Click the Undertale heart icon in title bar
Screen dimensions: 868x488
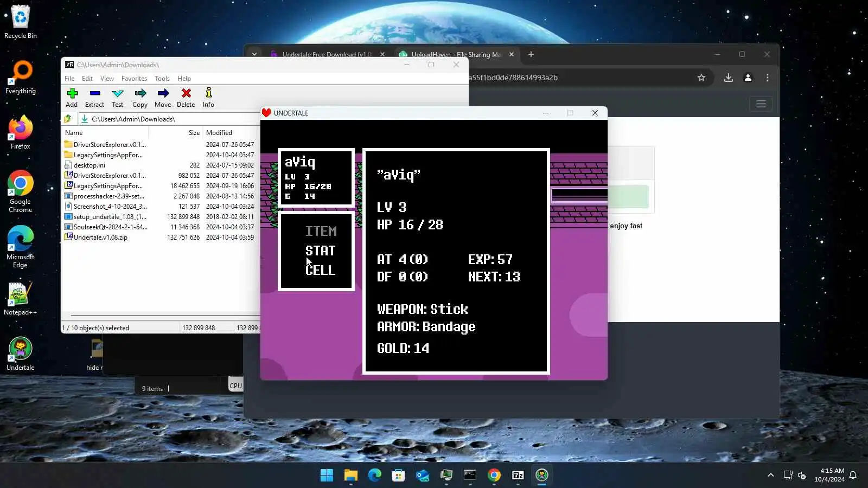pyautogui.click(x=266, y=113)
